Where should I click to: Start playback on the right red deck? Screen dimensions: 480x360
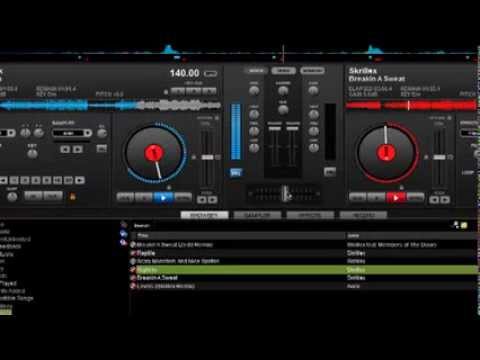click(395, 198)
